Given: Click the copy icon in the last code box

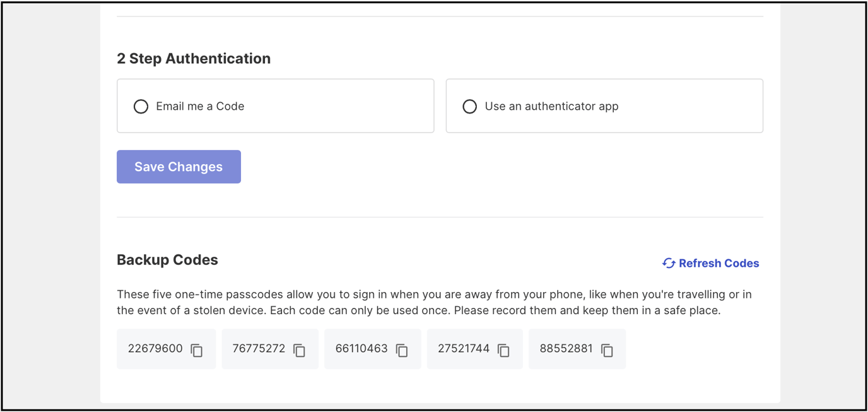Looking at the screenshot, I should (606, 349).
